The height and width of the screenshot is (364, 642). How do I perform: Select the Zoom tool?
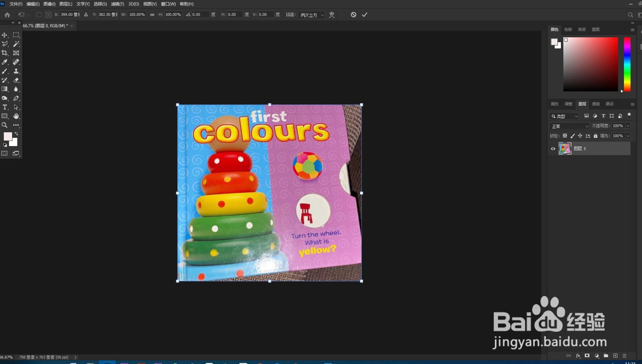click(5, 125)
